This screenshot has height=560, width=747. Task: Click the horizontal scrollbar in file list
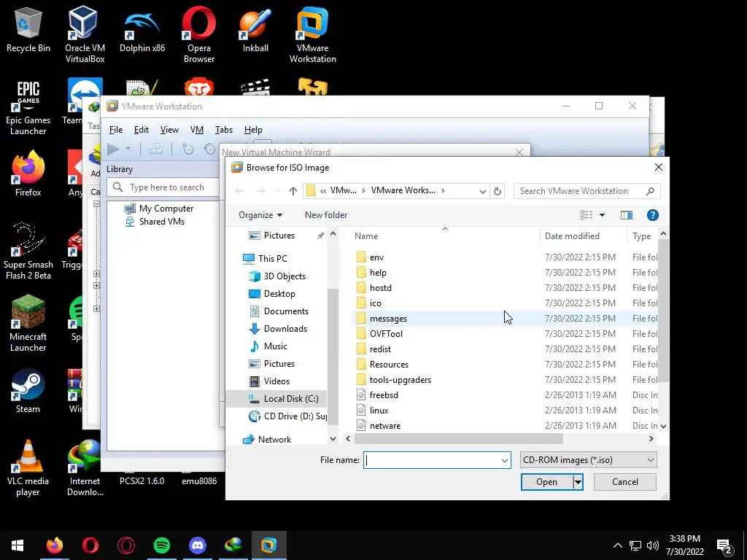459,438
